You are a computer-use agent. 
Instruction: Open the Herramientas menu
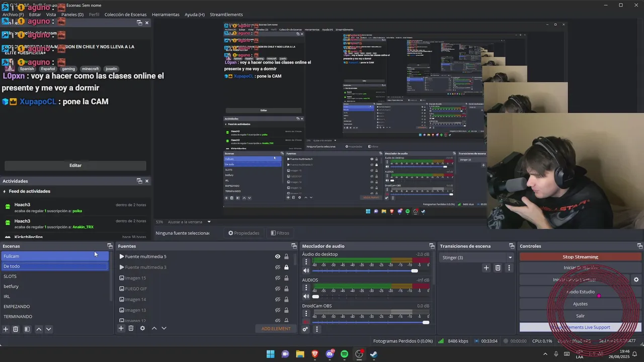tap(166, 15)
